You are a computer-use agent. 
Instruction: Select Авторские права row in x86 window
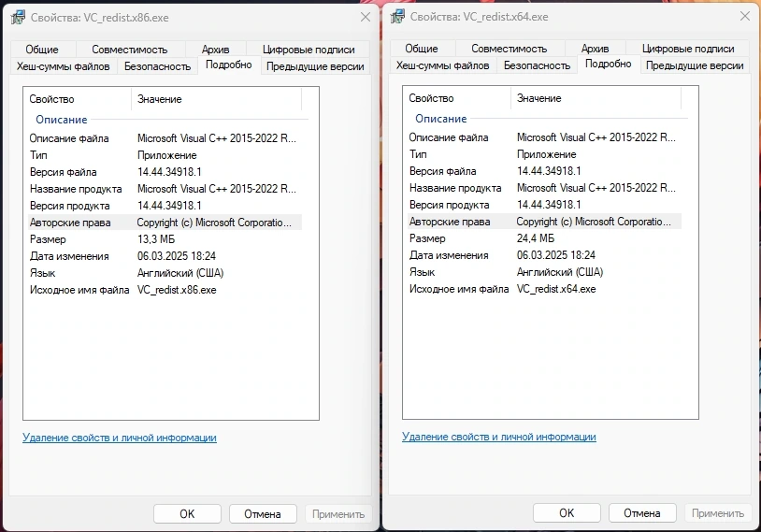(165, 223)
